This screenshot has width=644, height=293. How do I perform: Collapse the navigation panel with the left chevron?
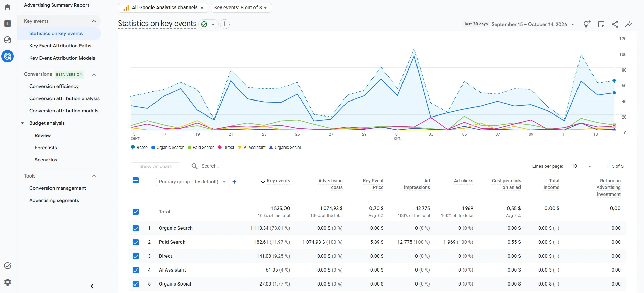(92, 286)
